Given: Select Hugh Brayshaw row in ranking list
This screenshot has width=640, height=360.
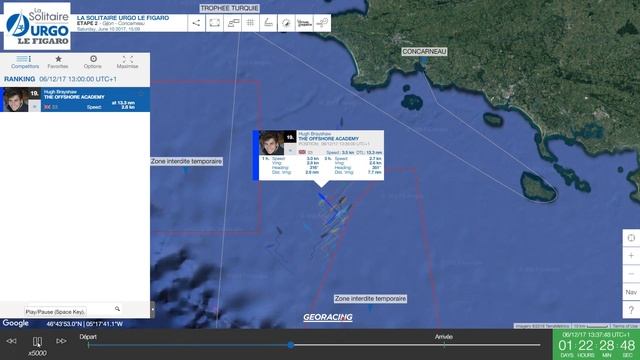Looking at the screenshot, I should (75, 99).
